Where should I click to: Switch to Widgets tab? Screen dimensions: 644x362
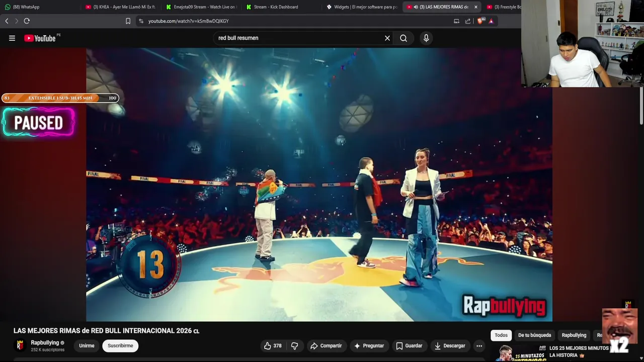tap(362, 7)
